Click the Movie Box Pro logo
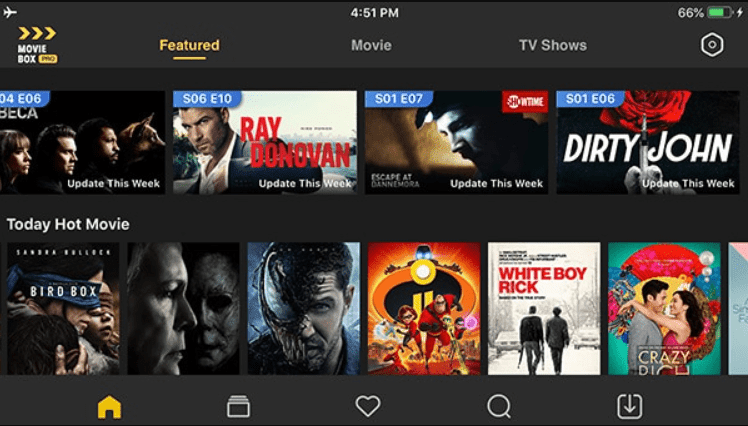The image size is (748, 426). 37,45
